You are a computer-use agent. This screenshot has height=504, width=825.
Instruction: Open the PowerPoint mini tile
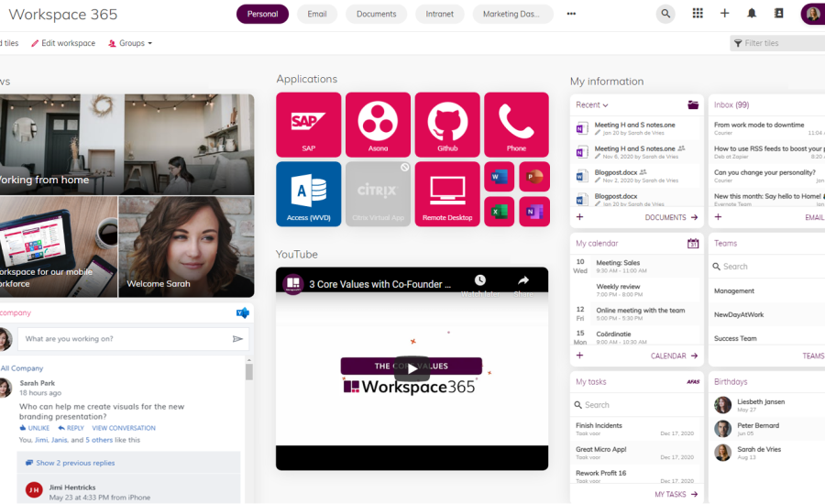534,177
